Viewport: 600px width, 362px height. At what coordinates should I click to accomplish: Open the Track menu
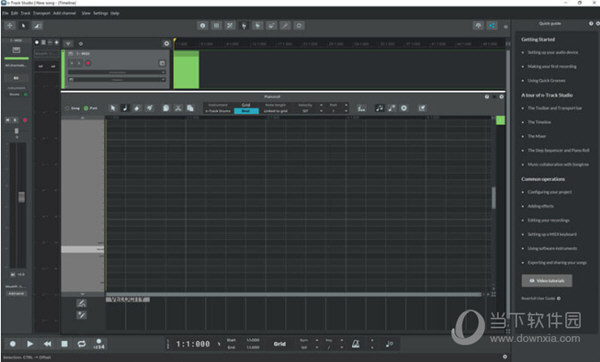(x=25, y=13)
